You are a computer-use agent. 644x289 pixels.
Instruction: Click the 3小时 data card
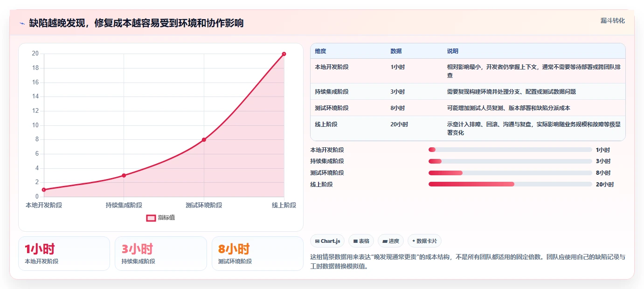160,254
